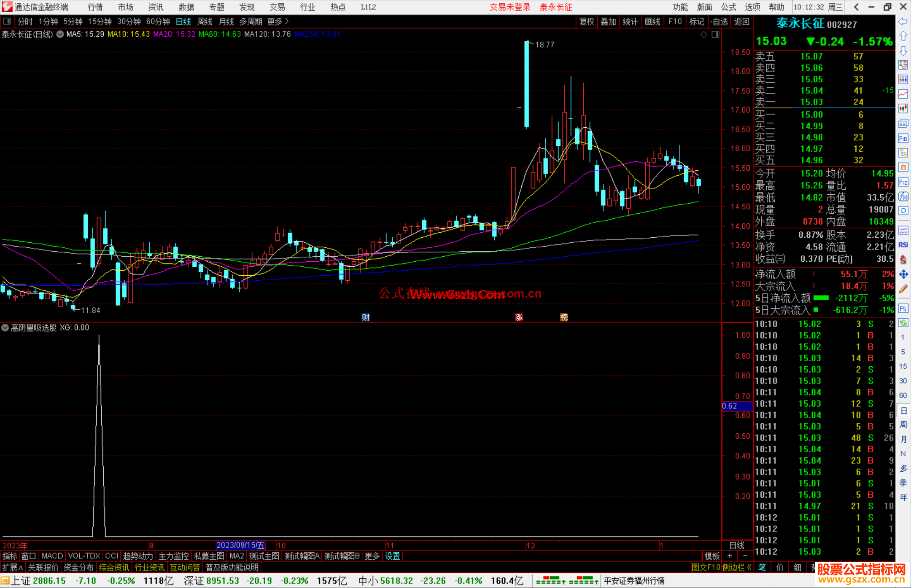911x588 pixels.
Task: Expand the 扩展 panel at bottom left
Action: [12, 567]
